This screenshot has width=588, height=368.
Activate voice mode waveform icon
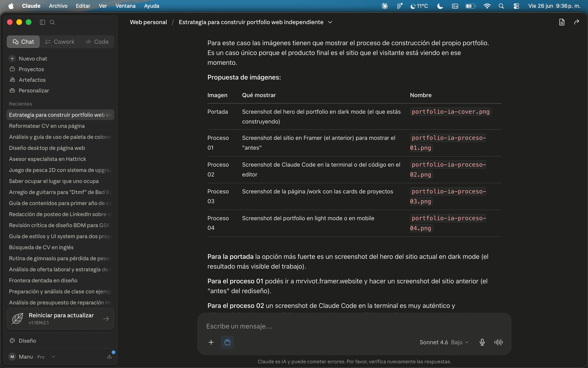pos(498,342)
